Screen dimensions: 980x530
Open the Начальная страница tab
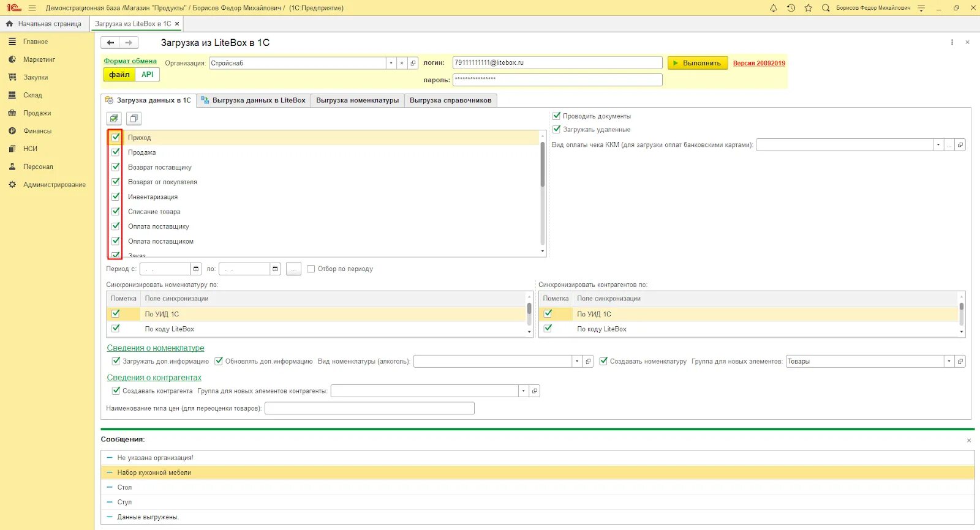[x=44, y=24]
